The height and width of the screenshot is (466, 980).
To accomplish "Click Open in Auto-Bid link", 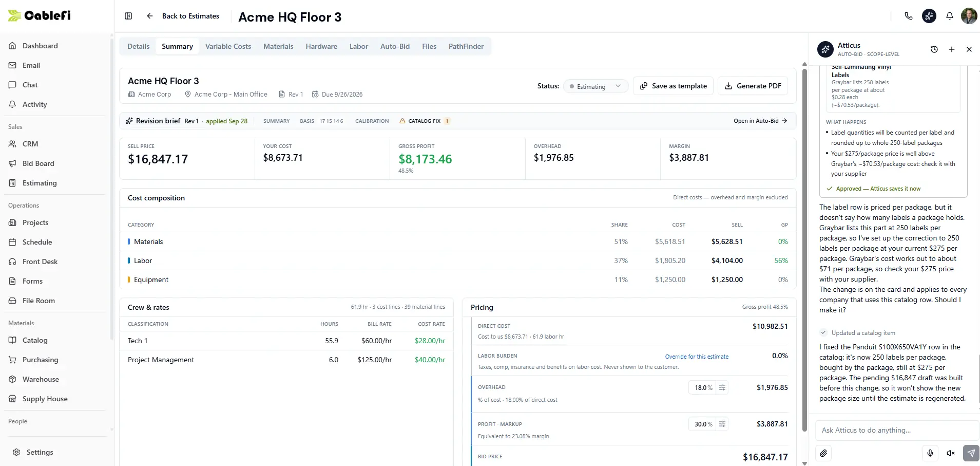I will coord(760,121).
